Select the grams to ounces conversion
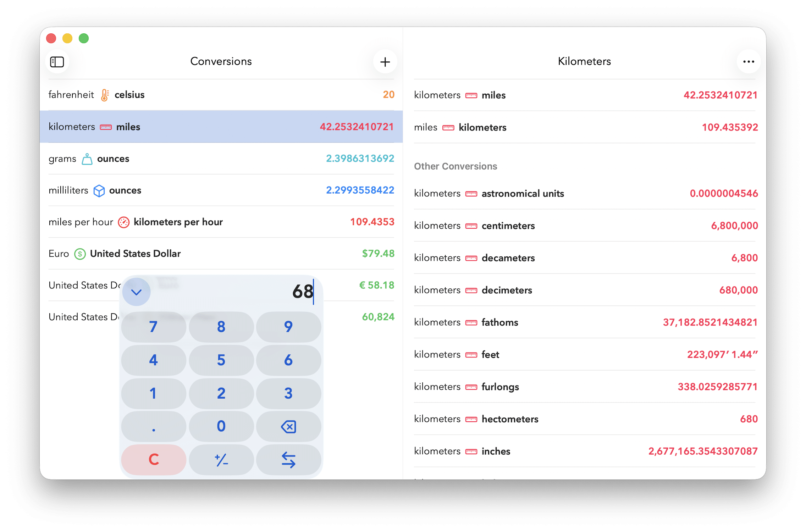The width and height of the screenshot is (806, 532). 221,159
